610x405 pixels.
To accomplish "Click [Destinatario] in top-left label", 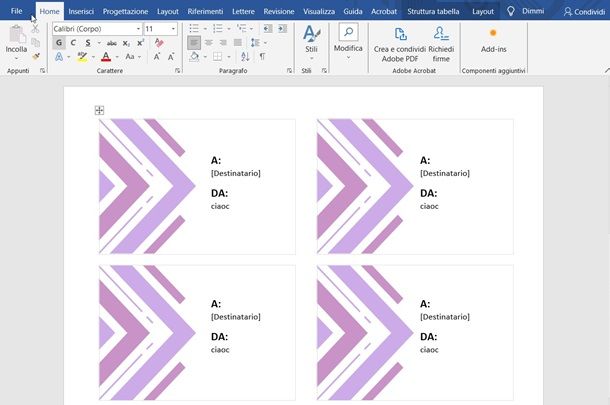I will (236, 173).
